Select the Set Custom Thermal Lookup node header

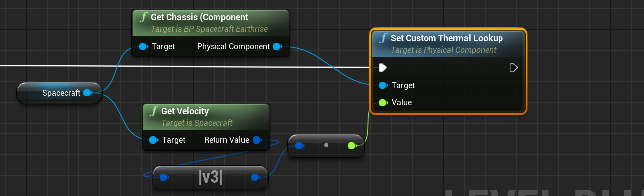448,43
